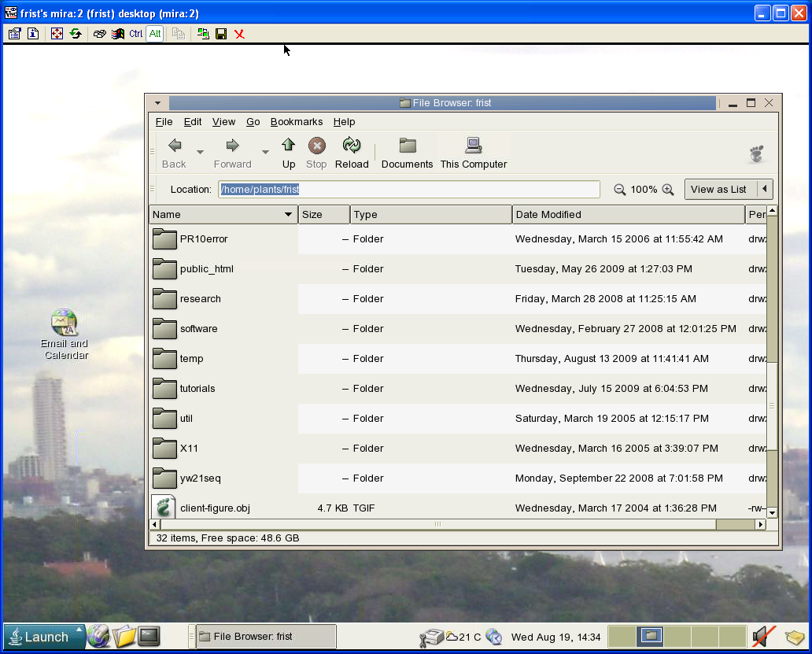Click the horizontal scrollbar in file list
Image resolution: width=812 pixels, height=654 pixels.
[x=437, y=525]
